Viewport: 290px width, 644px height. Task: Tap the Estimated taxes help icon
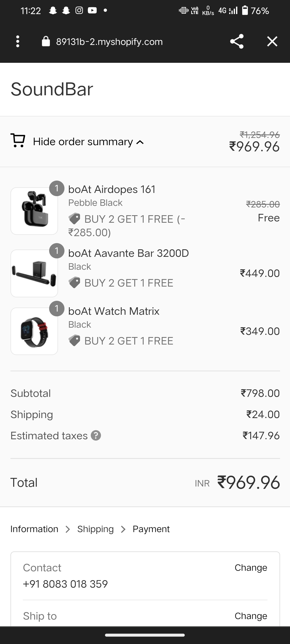(96, 436)
